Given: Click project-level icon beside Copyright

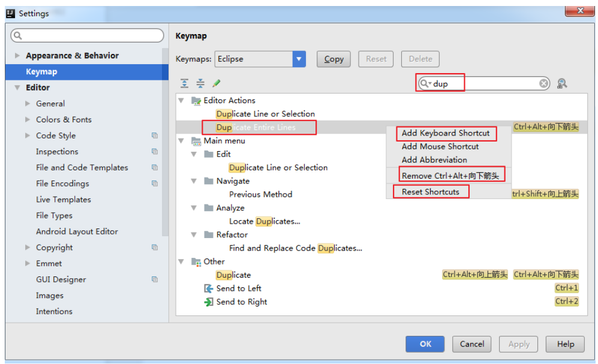Looking at the screenshot, I should (155, 248).
